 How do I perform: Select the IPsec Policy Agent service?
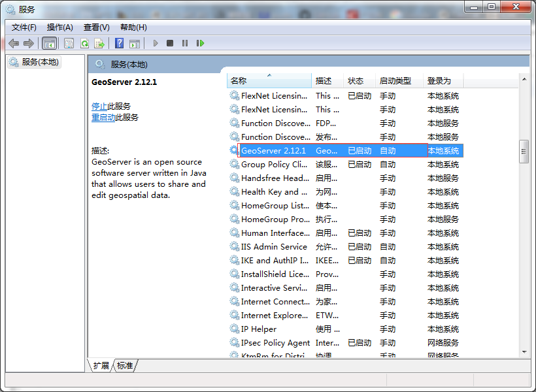345,342
